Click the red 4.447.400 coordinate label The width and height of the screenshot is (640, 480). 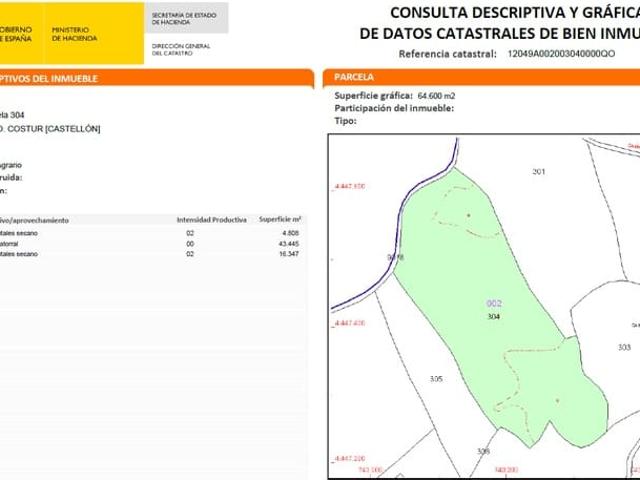(x=349, y=323)
